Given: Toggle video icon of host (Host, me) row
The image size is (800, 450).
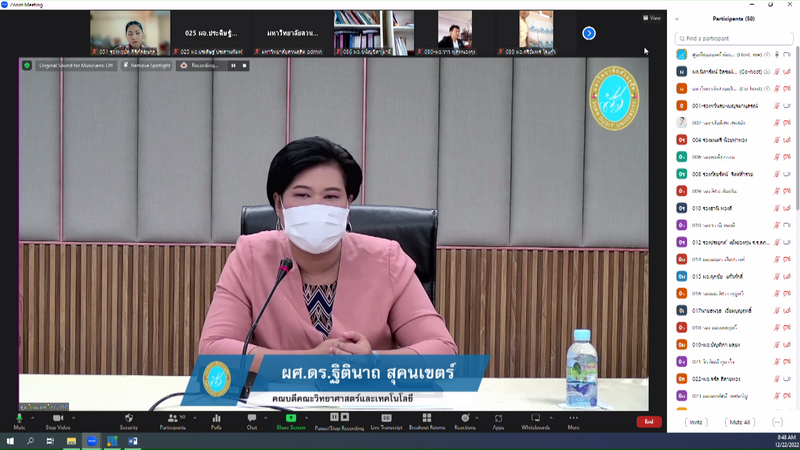Looking at the screenshot, I should pos(787,55).
